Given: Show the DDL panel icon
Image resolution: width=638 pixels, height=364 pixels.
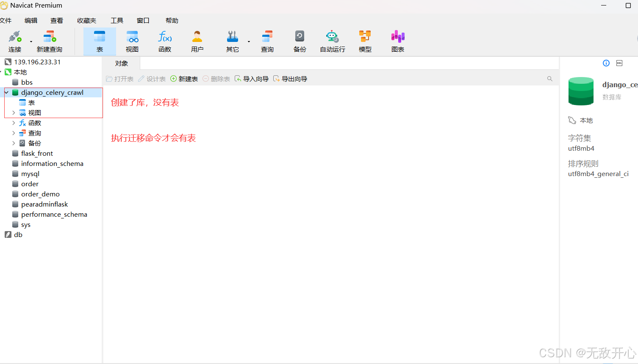Looking at the screenshot, I should tap(619, 63).
